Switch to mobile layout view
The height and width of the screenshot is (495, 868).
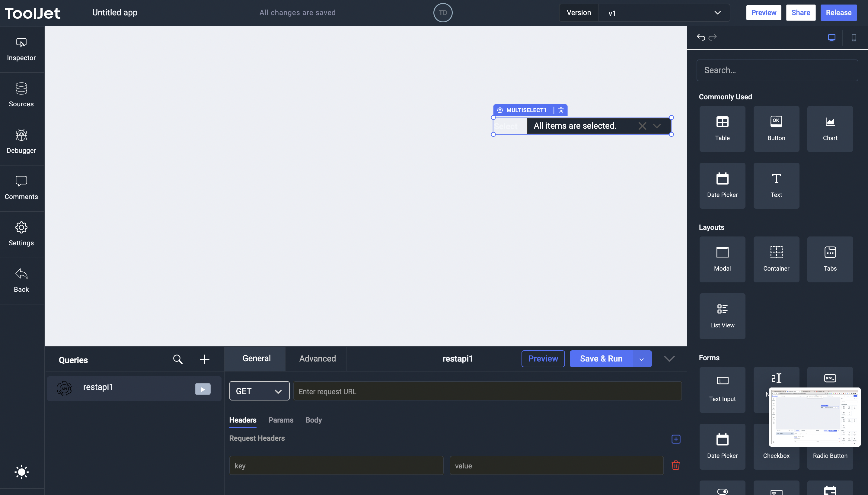(x=854, y=37)
